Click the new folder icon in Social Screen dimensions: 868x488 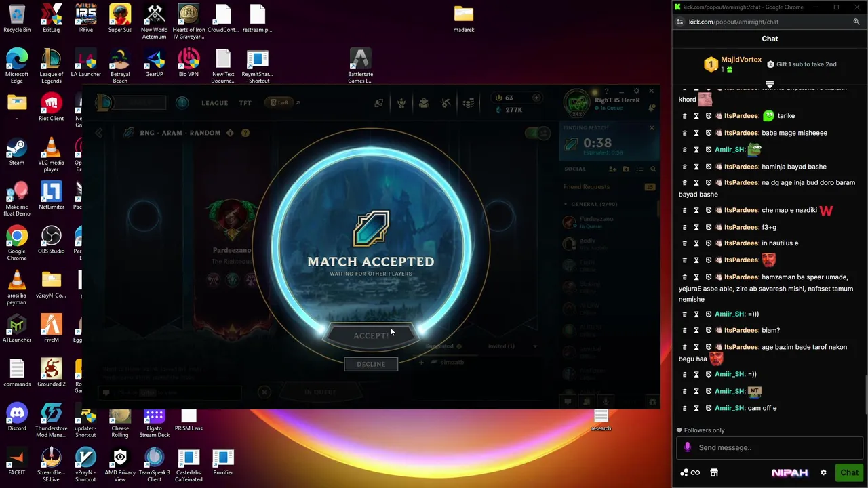coord(626,169)
